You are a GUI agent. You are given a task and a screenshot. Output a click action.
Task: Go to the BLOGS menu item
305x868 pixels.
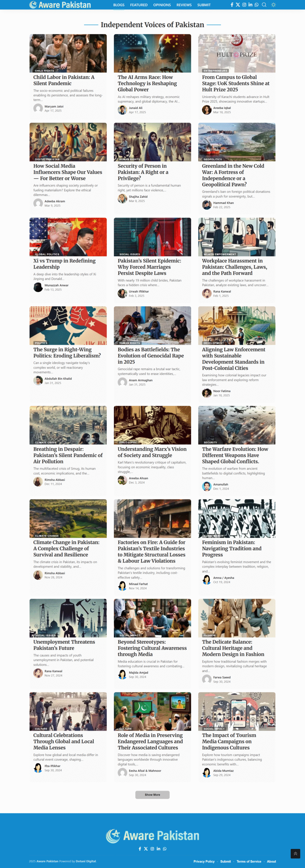click(119, 5)
